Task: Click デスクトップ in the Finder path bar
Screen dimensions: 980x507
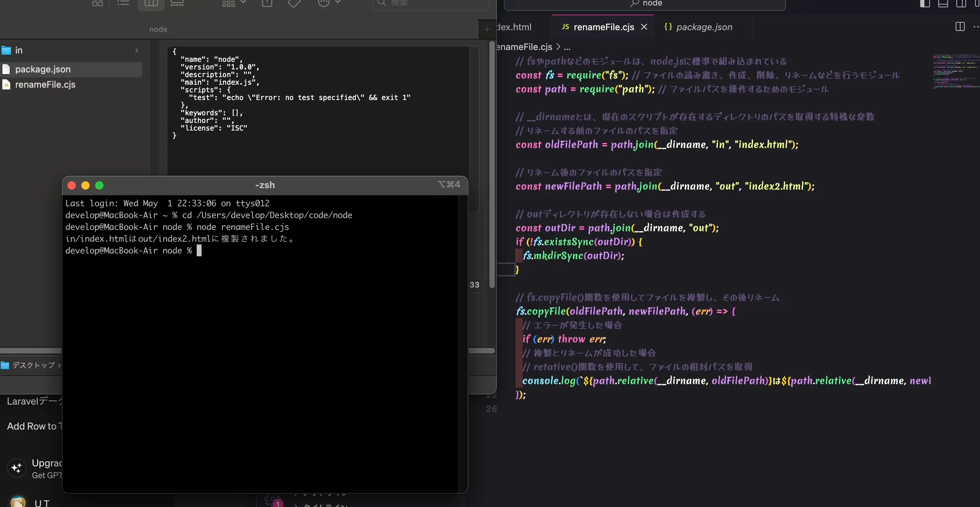Action: tap(34, 365)
